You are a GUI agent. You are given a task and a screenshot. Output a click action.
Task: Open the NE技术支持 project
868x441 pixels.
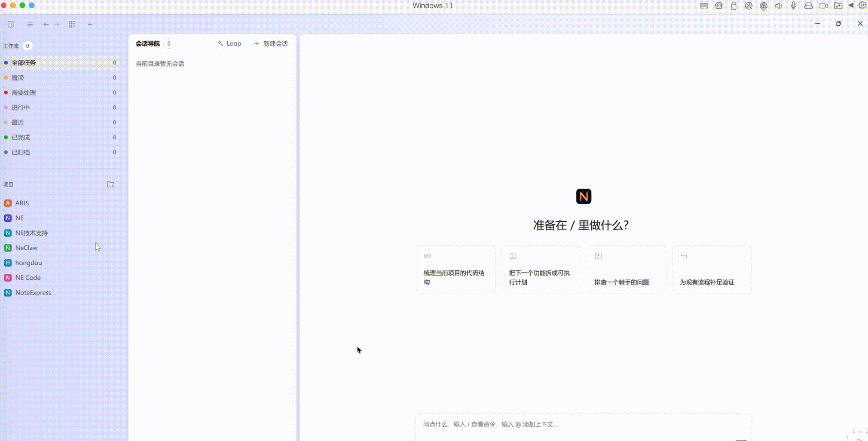point(61,233)
